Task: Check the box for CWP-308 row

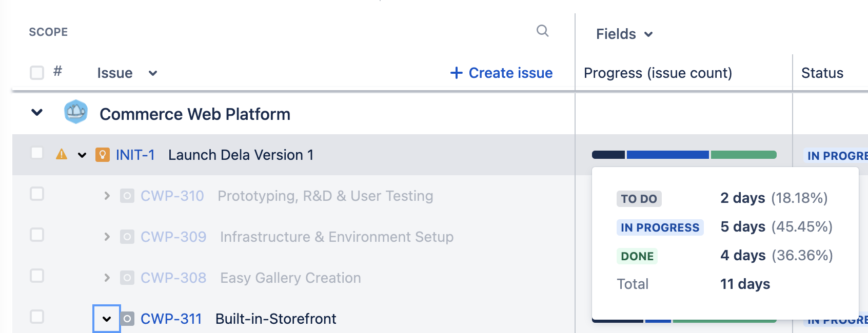Action: click(x=37, y=276)
